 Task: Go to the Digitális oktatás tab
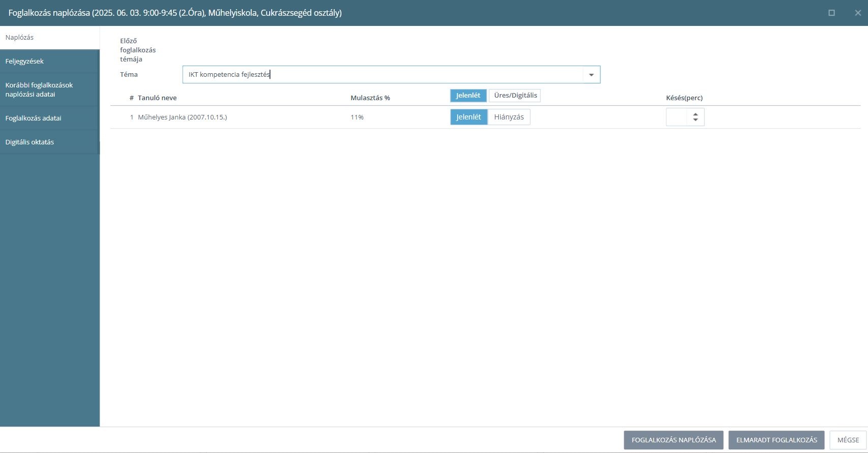click(x=49, y=142)
